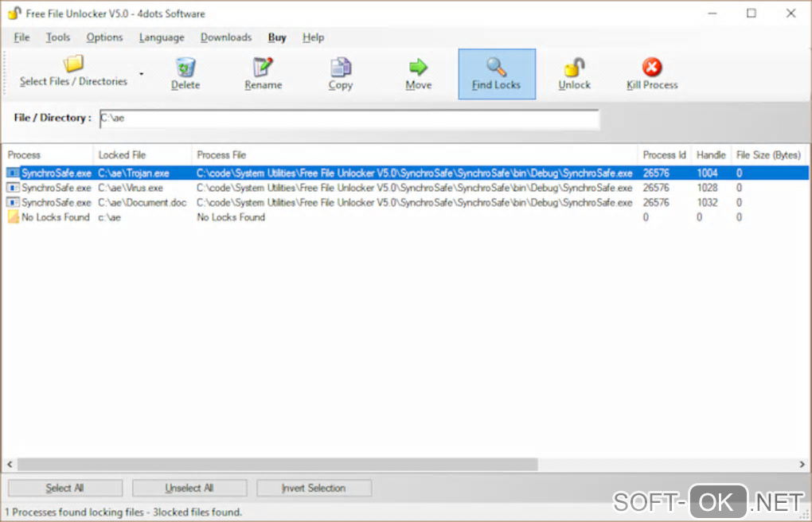This screenshot has width=812, height=522.
Task: Click the process icon of the Trojan.exe row
Action: point(13,173)
